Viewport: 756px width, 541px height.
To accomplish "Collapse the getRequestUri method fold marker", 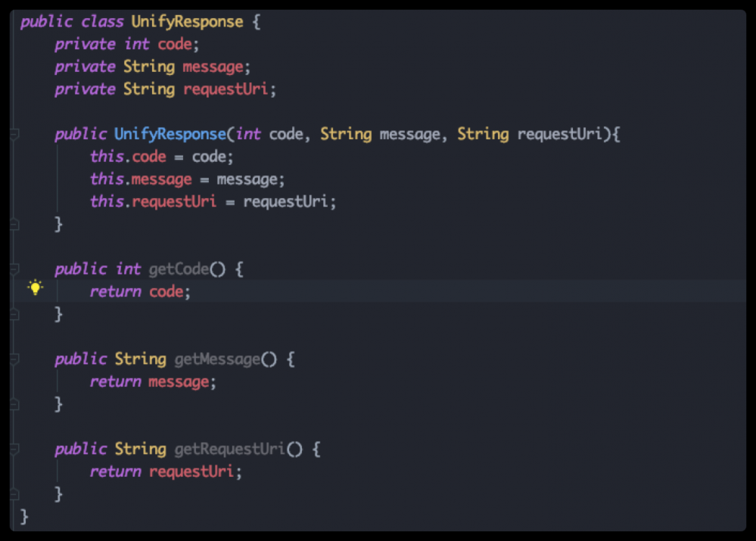I will 14,449.
